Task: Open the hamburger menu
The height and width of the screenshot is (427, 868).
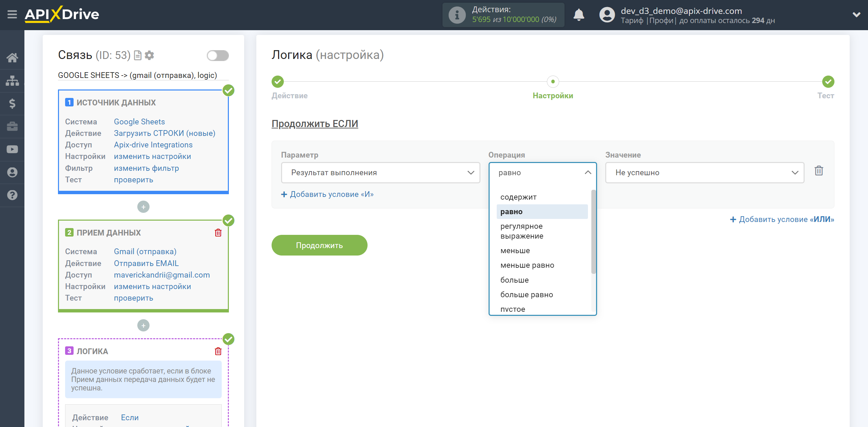Action: point(12,15)
